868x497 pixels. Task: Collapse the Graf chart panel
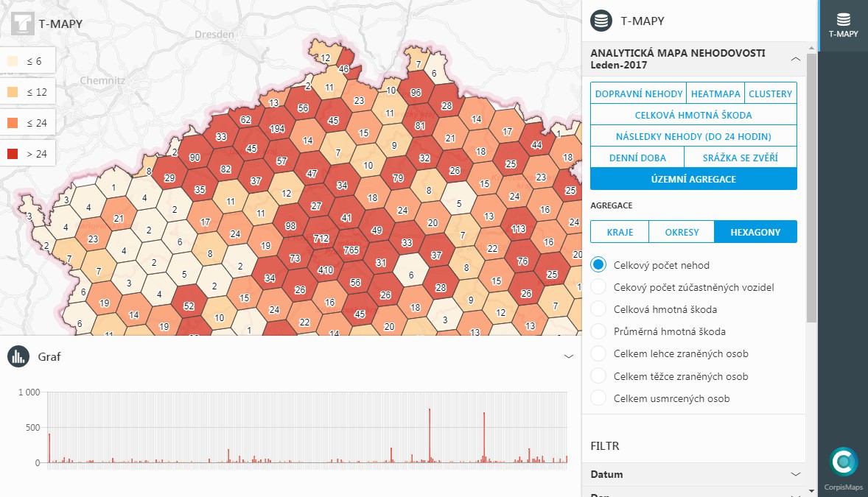[x=569, y=356]
